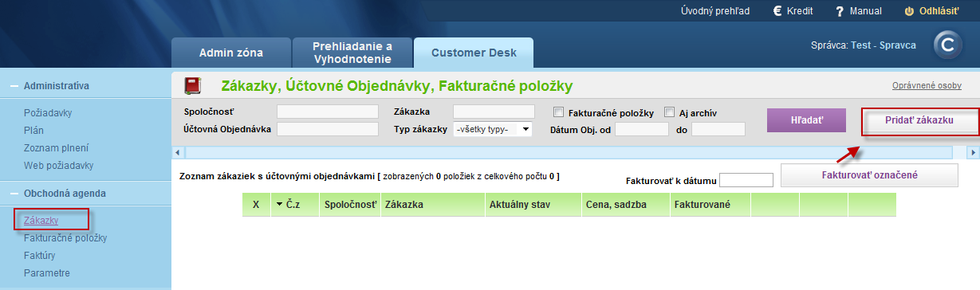Click the X column header
The height and width of the screenshot is (290, 980).
pyautogui.click(x=256, y=205)
